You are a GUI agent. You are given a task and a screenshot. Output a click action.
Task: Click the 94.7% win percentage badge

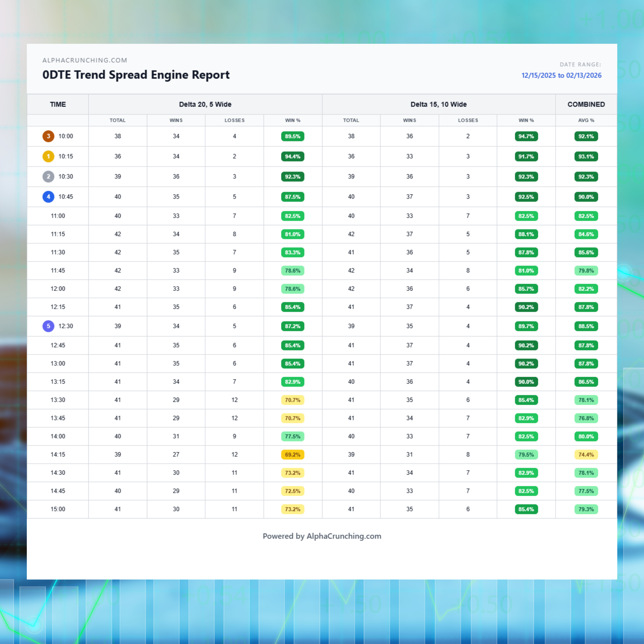[x=526, y=136]
